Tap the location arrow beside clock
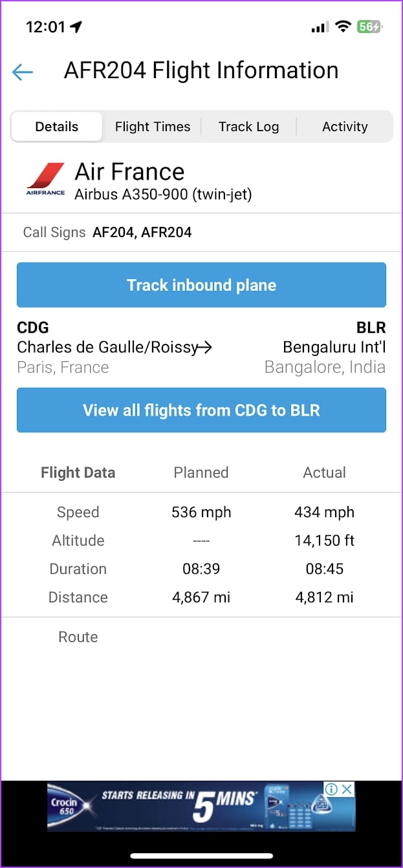 [x=76, y=26]
